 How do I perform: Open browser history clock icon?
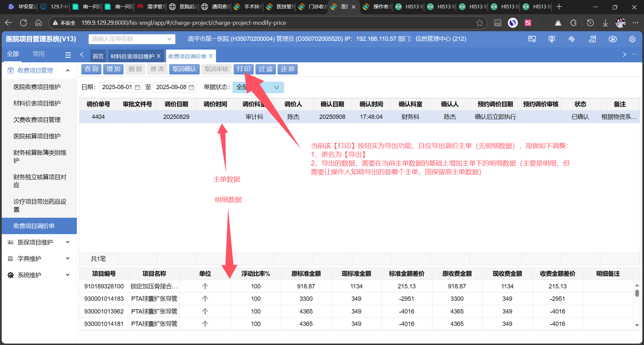pyautogui.click(x=590, y=23)
